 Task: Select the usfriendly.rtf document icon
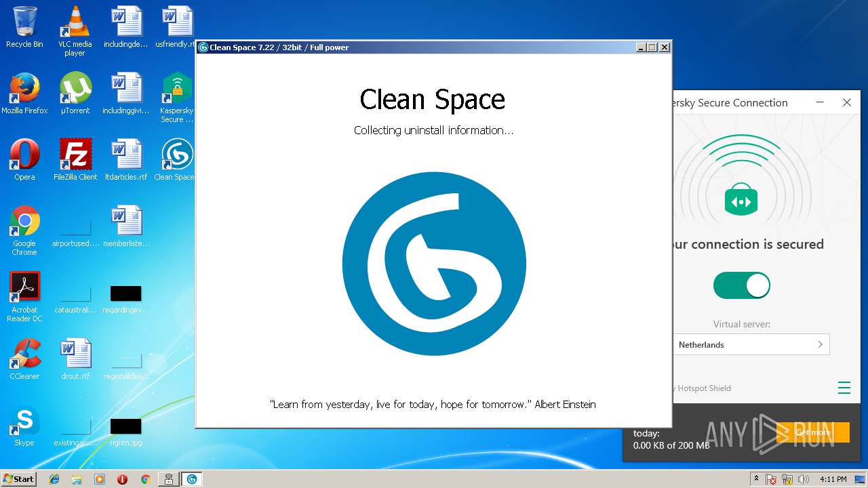tap(176, 27)
